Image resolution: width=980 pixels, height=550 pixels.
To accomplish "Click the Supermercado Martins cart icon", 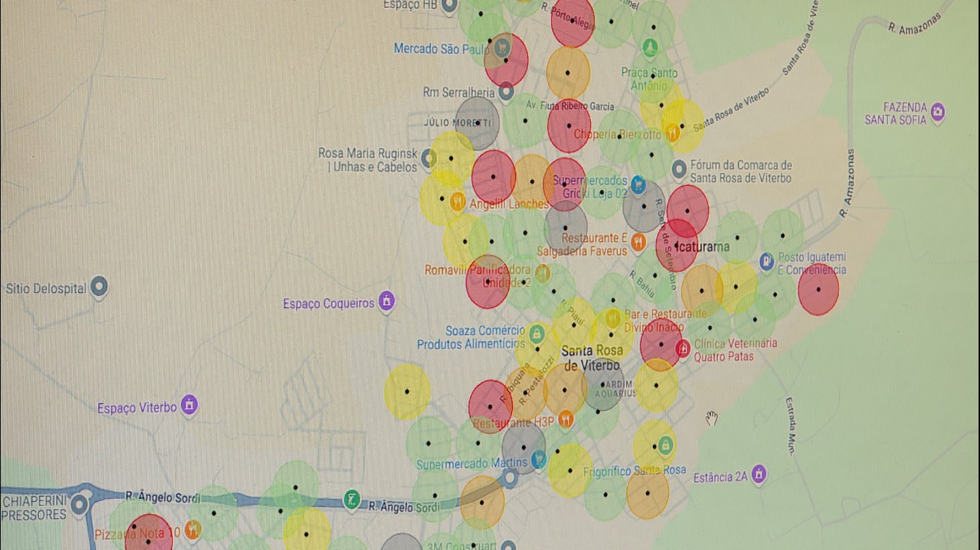I will click(538, 459).
